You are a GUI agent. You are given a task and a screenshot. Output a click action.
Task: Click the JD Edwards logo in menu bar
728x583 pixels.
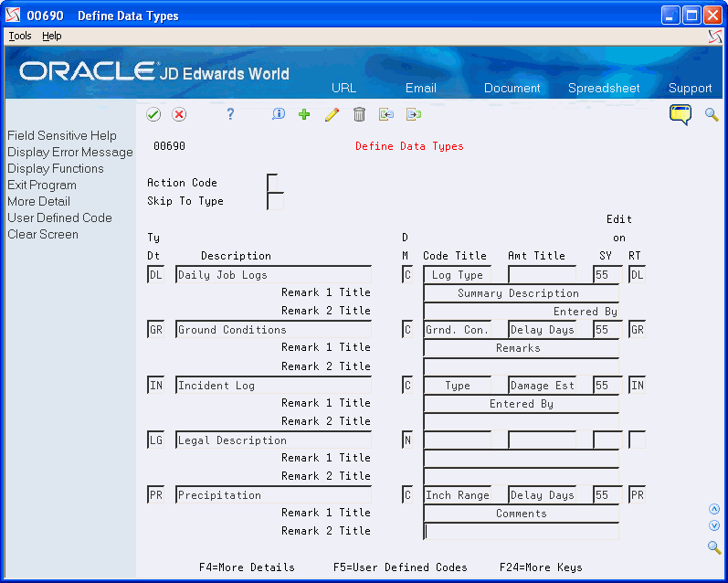[x=715, y=37]
